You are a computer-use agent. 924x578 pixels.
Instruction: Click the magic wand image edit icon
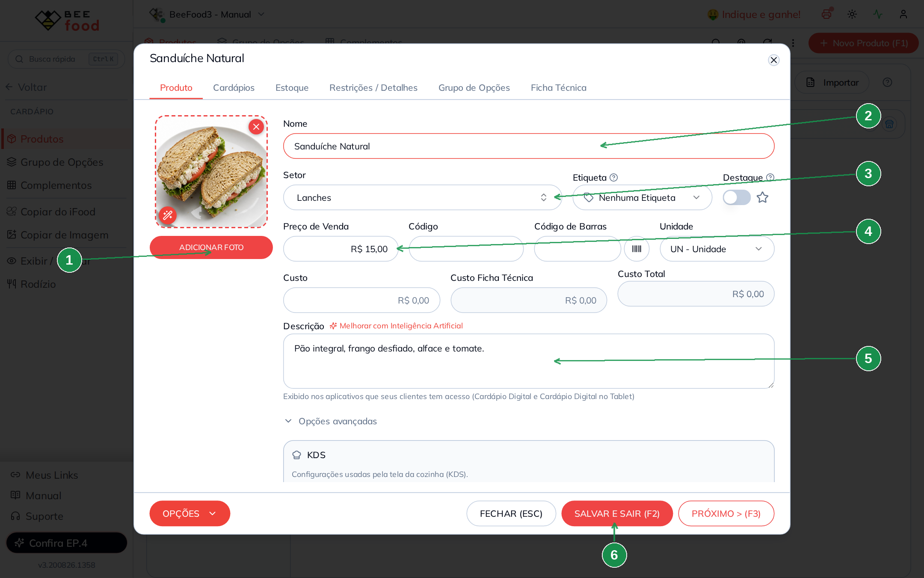167,215
